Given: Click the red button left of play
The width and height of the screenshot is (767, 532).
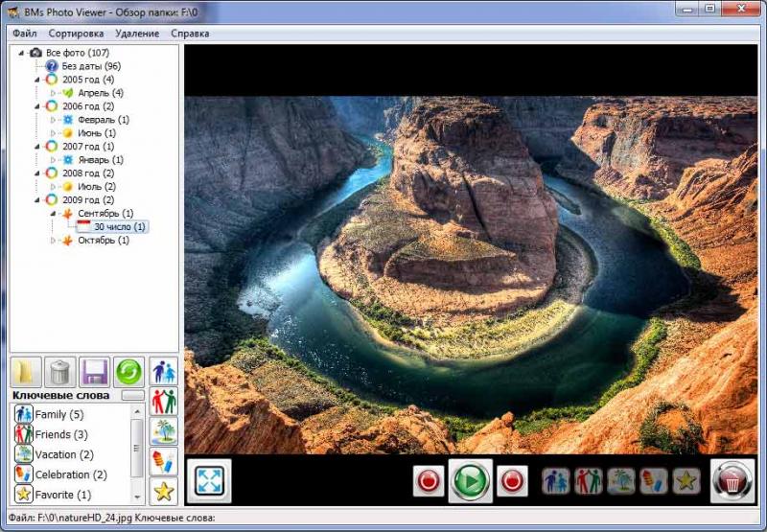Looking at the screenshot, I should (x=429, y=481).
